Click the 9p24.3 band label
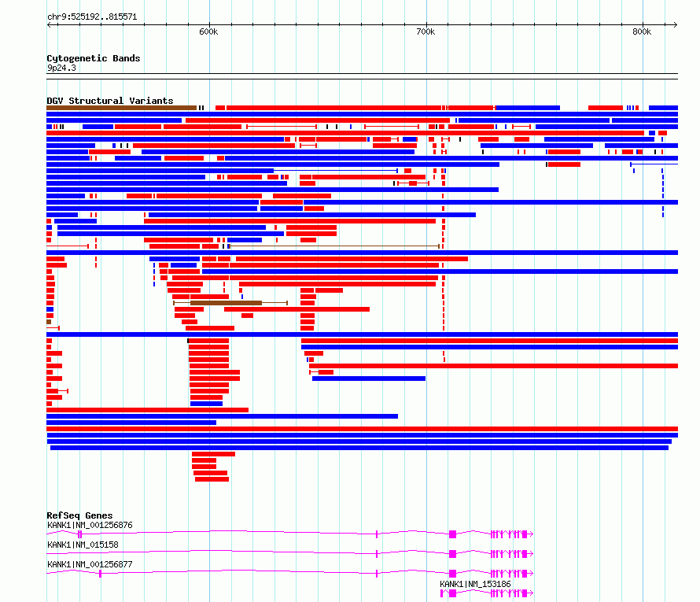The image size is (700, 602). (61, 68)
